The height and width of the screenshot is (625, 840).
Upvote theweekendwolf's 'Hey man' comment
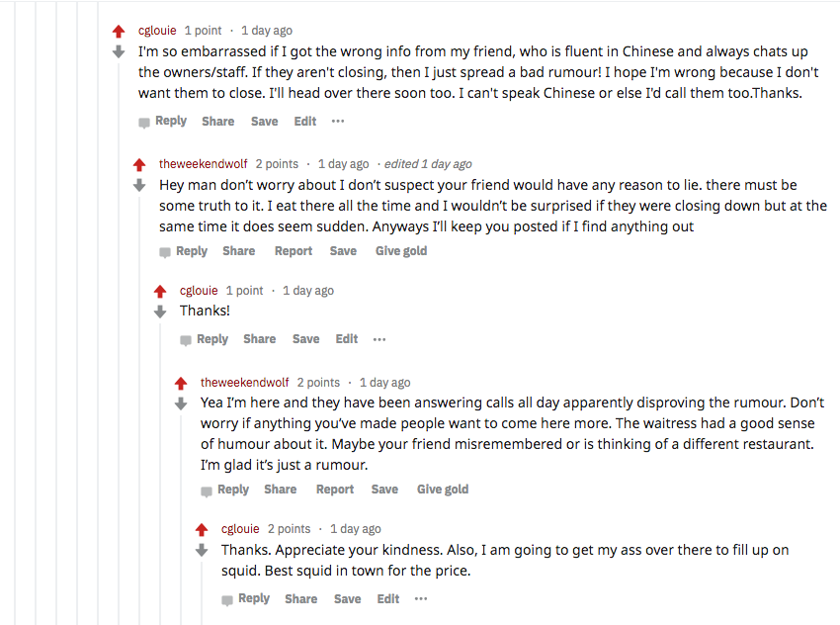(139, 165)
